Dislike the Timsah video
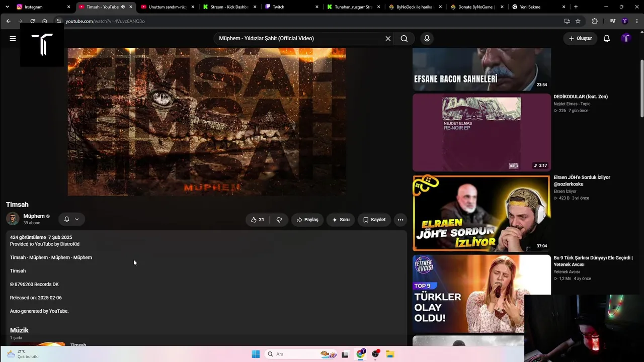The height and width of the screenshot is (362, 644). click(279, 220)
